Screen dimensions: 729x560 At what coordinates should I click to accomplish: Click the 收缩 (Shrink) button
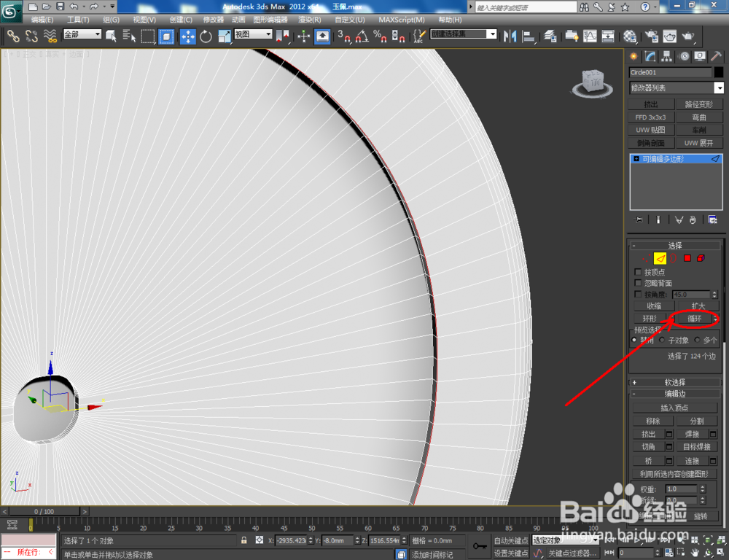[x=654, y=306]
